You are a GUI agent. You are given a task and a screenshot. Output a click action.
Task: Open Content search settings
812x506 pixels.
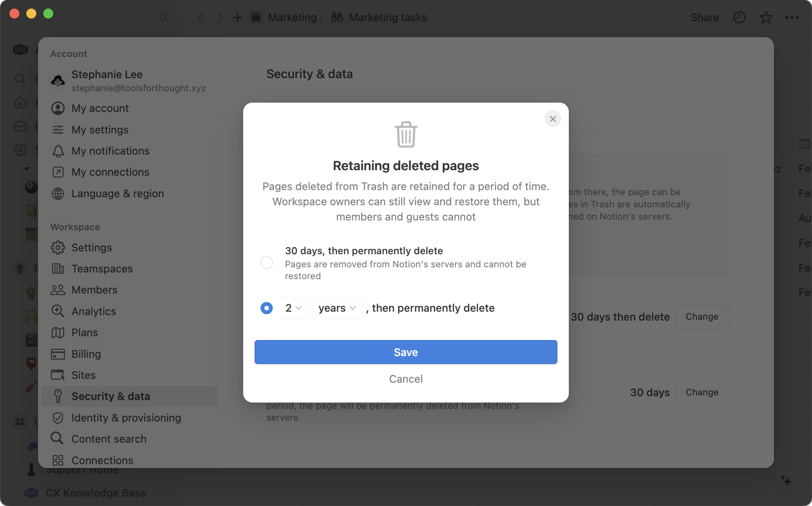pos(108,438)
